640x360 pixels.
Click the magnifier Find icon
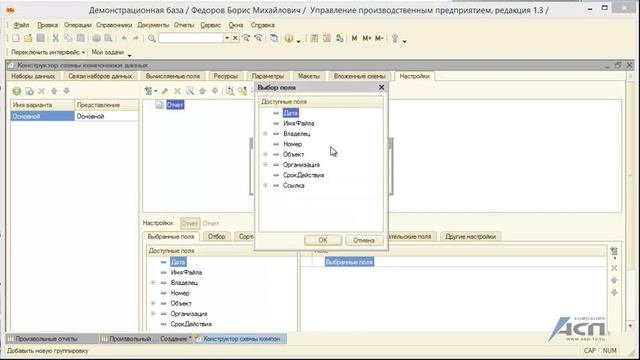[x=151, y=38]
